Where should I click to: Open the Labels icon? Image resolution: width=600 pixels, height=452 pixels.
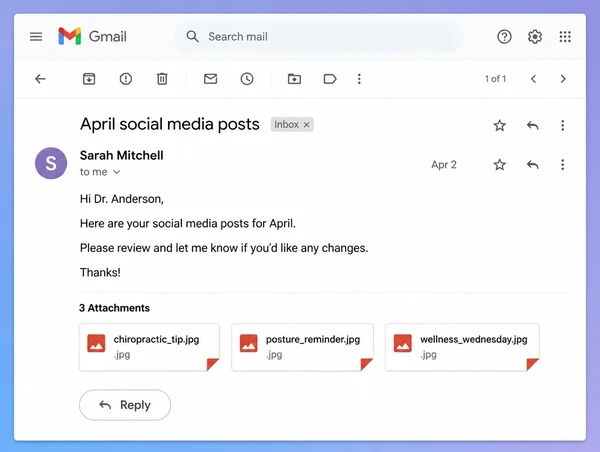(x=330, y=79)
